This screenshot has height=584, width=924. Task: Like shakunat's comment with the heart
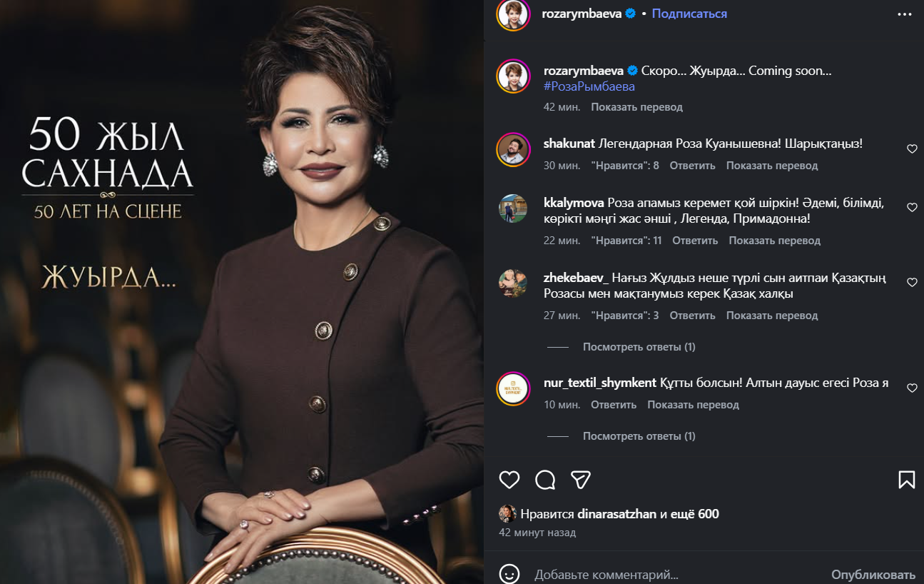[912, 149]
